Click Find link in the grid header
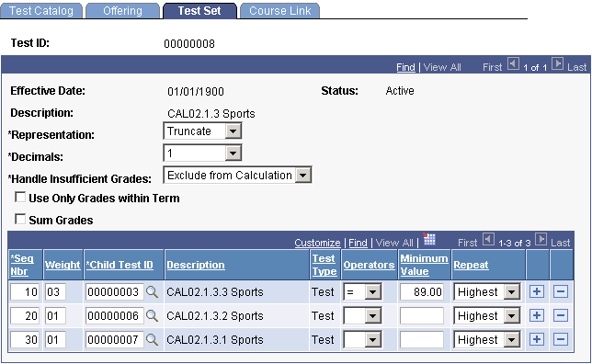592x364 pixels. [358, 243]
